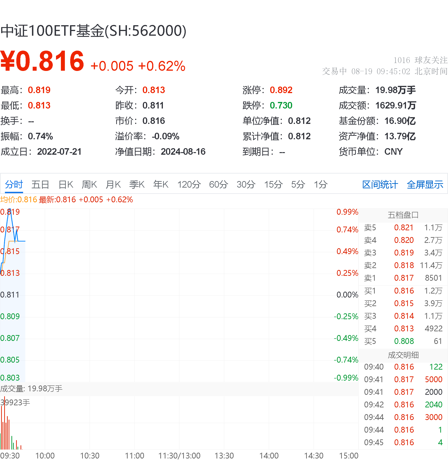The width and height of the screenshot is (448, 476).
Task: Choose the 120分 interval tab
Action: click(189, 185)
